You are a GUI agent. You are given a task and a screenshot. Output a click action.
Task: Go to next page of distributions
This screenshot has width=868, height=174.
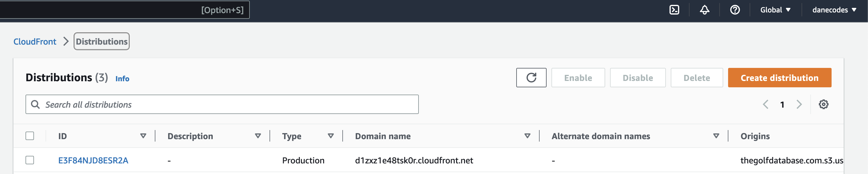tap(799, 104)
